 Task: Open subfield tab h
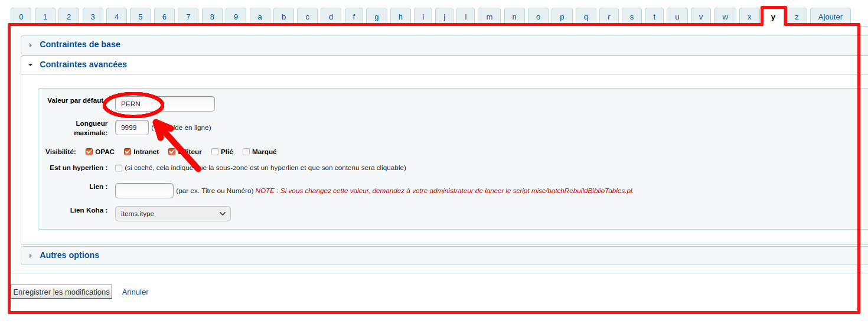point(400,17)
